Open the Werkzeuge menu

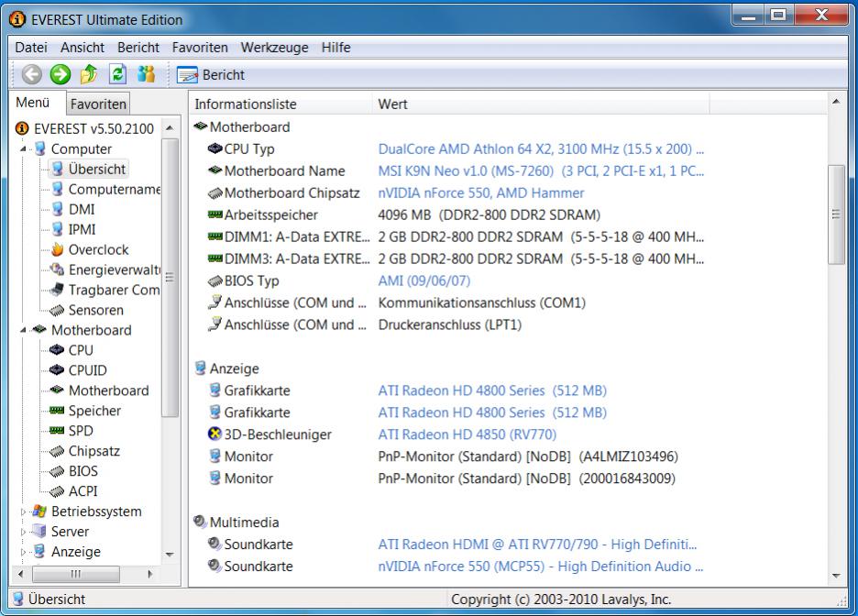[274, 48]
